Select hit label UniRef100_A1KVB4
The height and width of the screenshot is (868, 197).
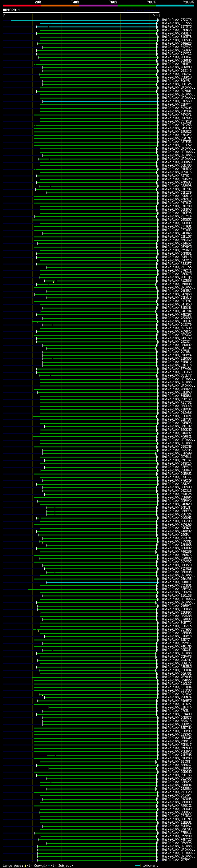point(177,410)
